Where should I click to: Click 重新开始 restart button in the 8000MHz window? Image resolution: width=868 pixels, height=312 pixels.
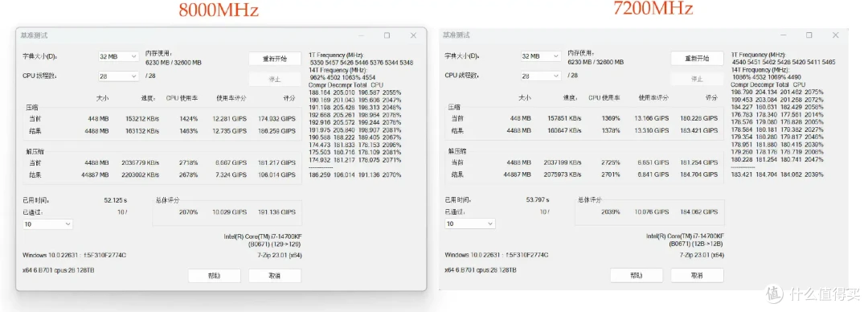coord(275,59)
